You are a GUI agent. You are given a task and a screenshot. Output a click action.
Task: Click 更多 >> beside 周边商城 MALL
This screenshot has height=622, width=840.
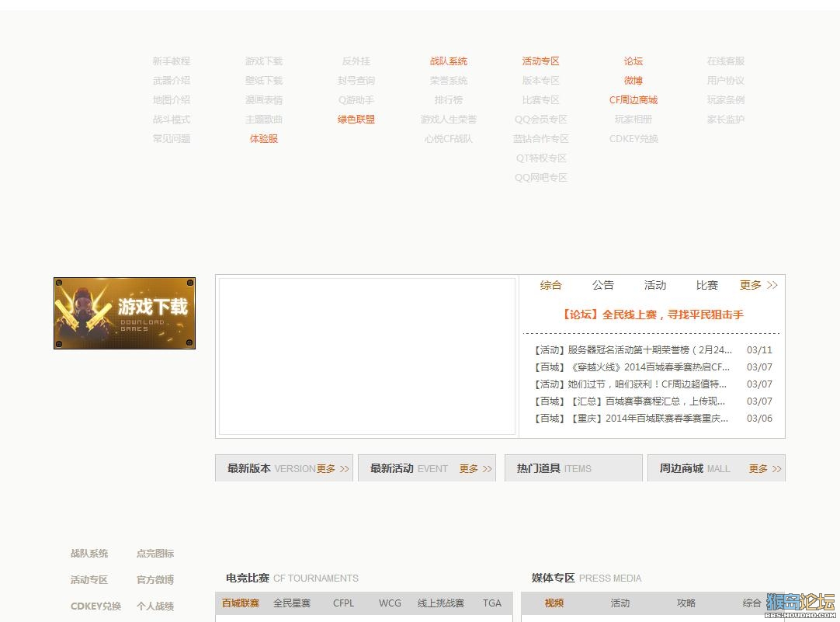(765, 469)
